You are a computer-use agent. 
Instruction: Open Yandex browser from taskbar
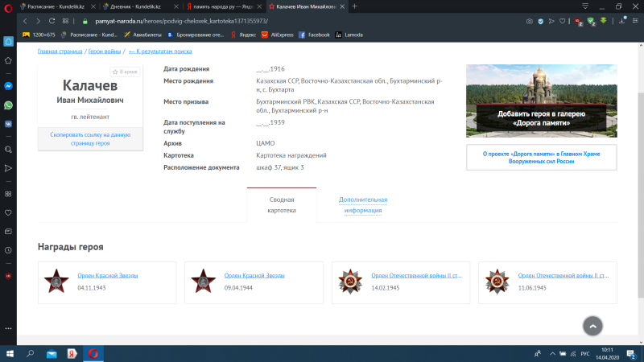click(72, 353)
